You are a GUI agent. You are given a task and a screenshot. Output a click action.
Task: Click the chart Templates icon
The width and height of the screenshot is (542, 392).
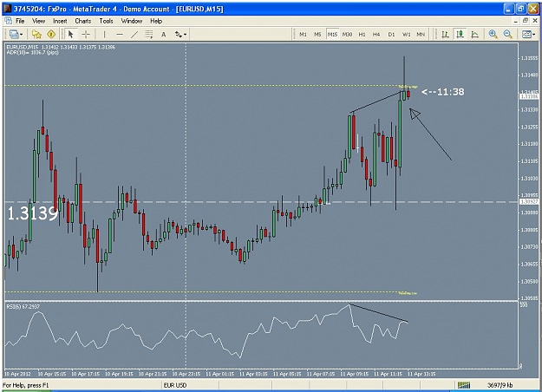(526, 34)
